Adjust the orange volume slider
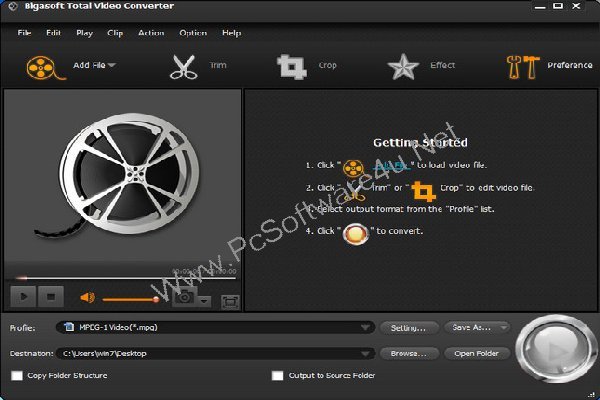The width and height of the screenshot is (600, 400). click(131, 299)
